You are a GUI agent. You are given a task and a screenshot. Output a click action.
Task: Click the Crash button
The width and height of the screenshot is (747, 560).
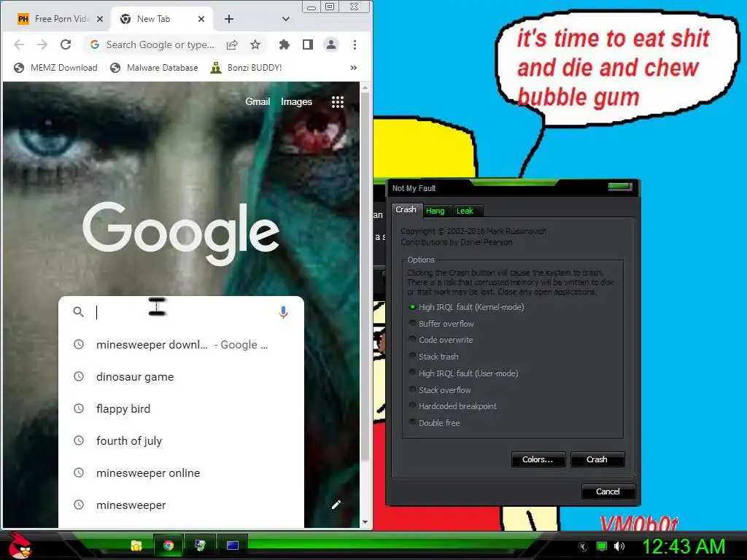tap(597, 459)
